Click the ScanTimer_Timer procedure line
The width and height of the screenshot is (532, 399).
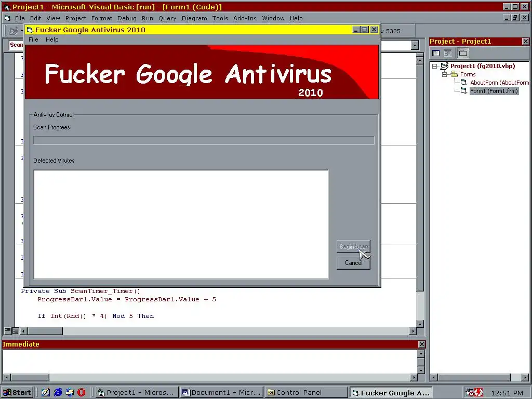81,291
